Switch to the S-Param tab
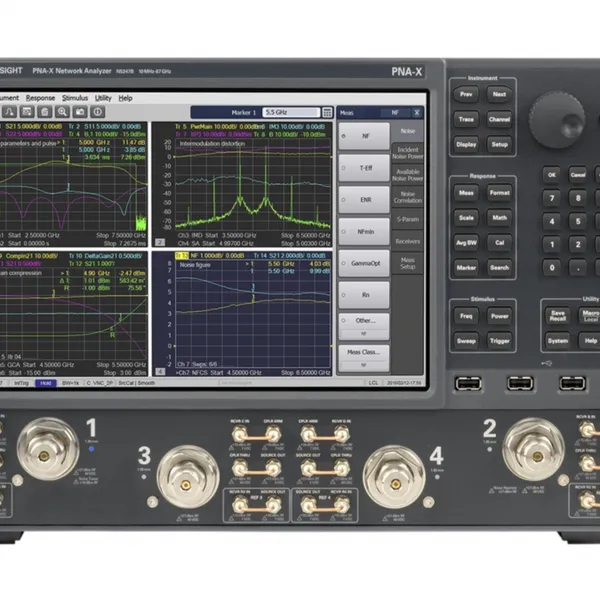Screen dimensions: 600x600 pos(408,219)
